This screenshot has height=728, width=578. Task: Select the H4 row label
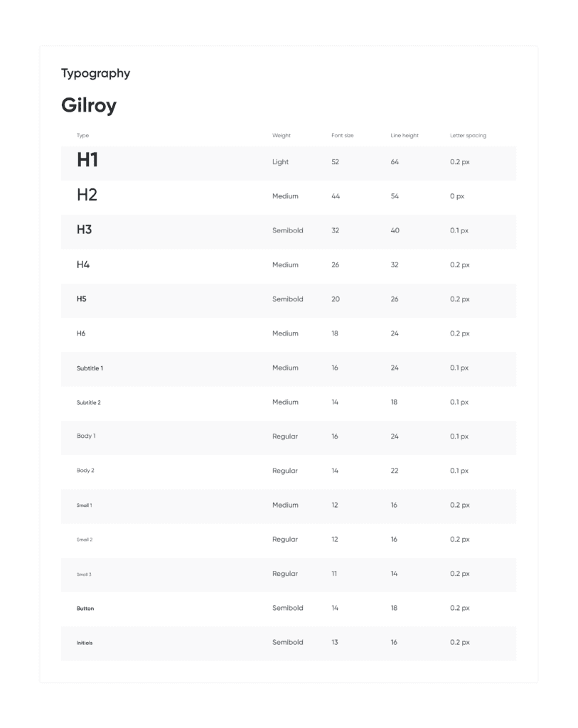83,264
